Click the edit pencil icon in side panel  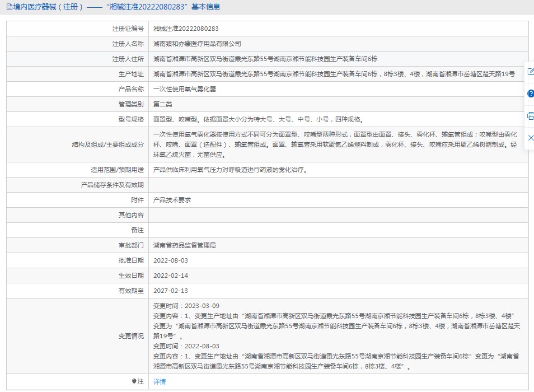click(530, 72)
